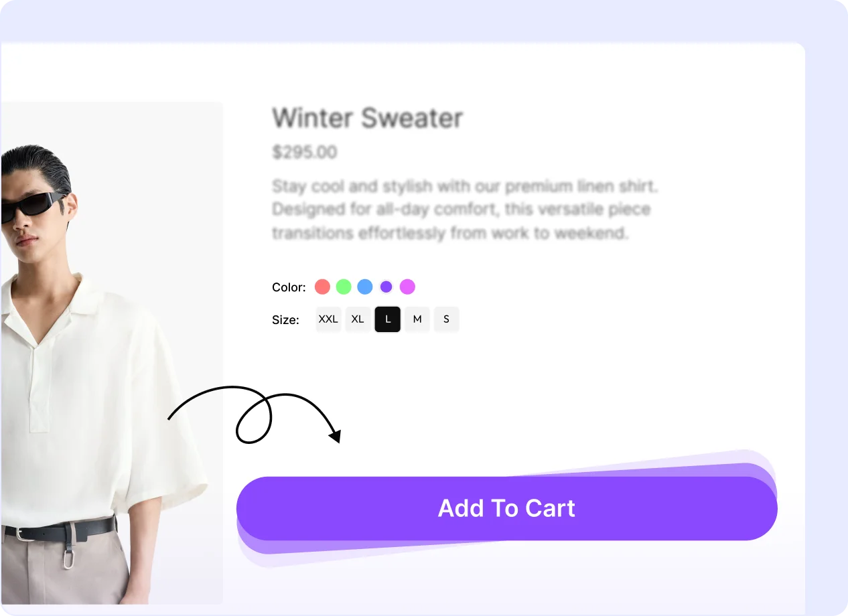This screenshot has width=848, height=616.
Task: Select size XXL
Action: pyautogui.click(x=328, y=319)
